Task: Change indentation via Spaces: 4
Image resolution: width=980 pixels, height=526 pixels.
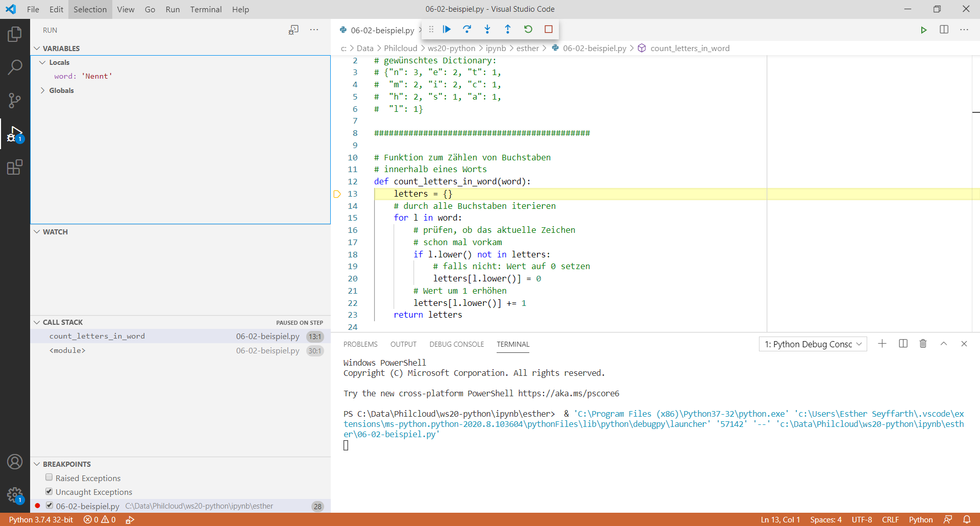Action: click(826, 519)
